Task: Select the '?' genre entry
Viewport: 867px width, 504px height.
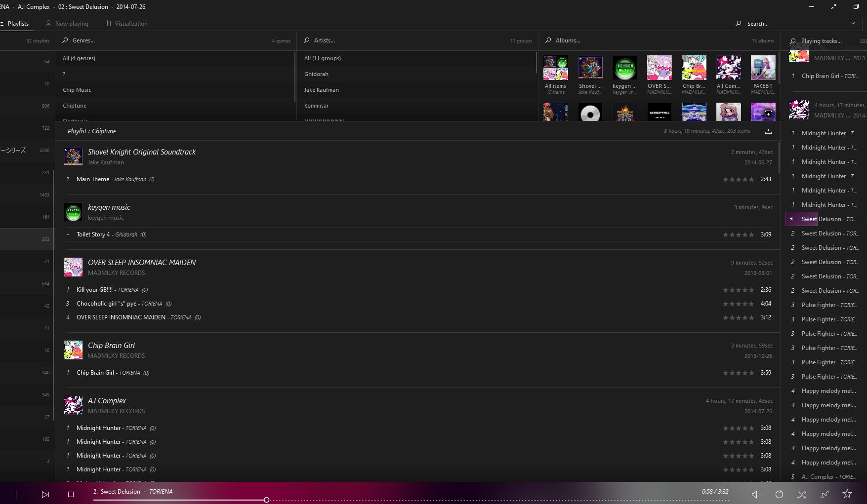Action: point(175,74)
